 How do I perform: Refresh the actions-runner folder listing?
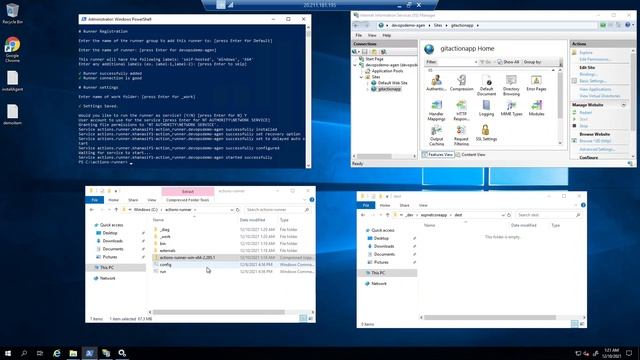[238, 210]
